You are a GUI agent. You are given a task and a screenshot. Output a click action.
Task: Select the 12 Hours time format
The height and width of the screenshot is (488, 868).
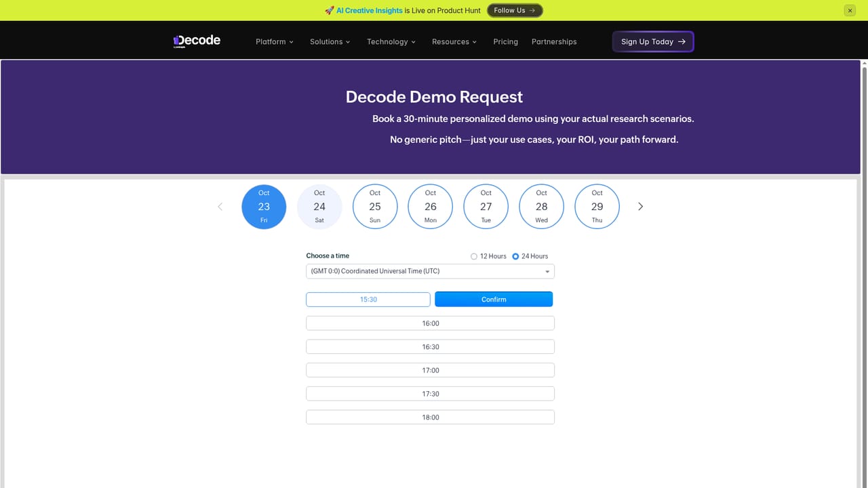coord(474,256)
